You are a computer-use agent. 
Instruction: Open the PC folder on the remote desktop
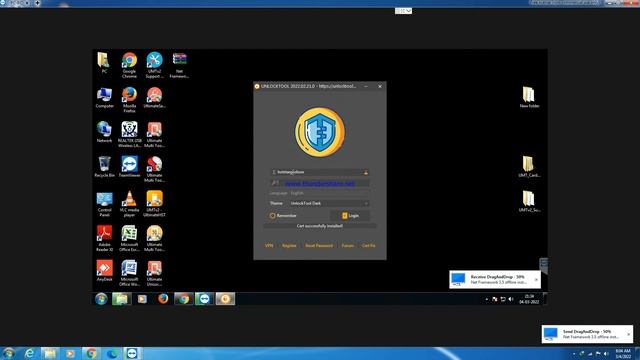tap(104, 63)
